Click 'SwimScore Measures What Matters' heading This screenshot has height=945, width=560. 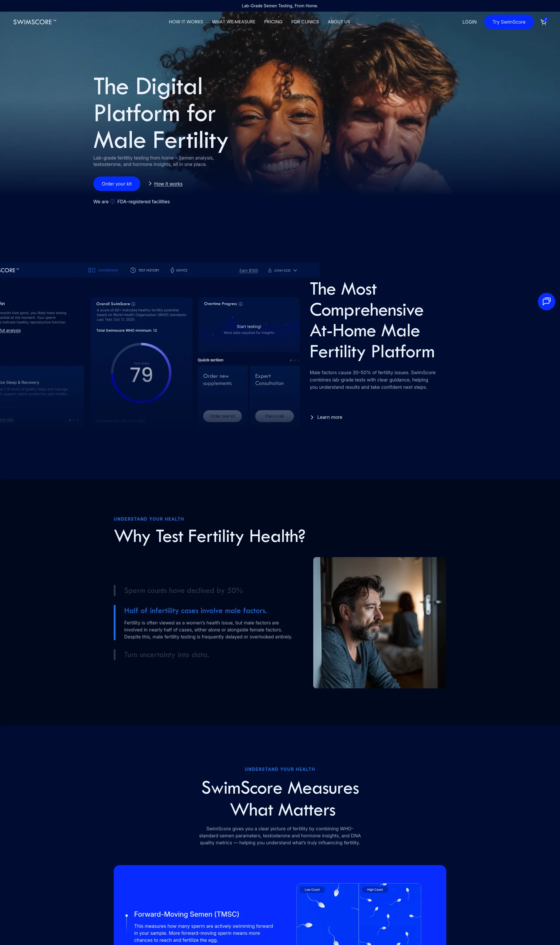[280, 799]
